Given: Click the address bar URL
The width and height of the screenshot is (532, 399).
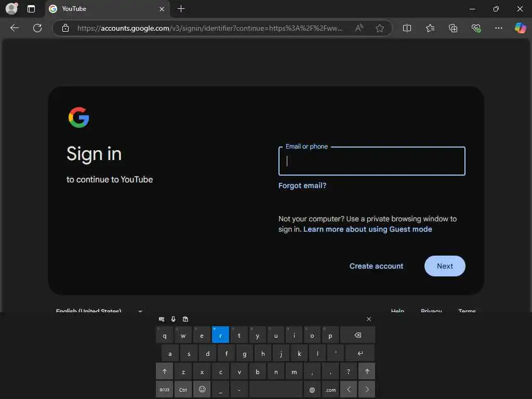Looking at the screenshot, I should (x=210, y=28).
